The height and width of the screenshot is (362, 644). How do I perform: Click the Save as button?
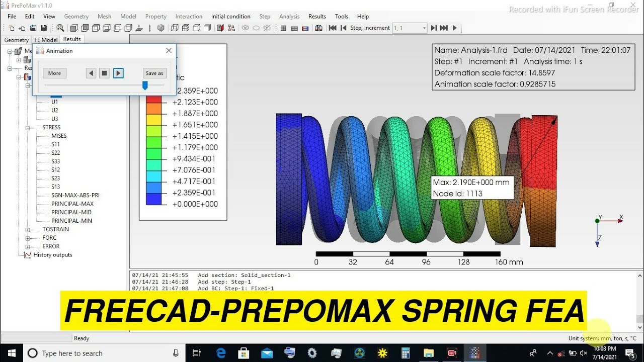154,73
